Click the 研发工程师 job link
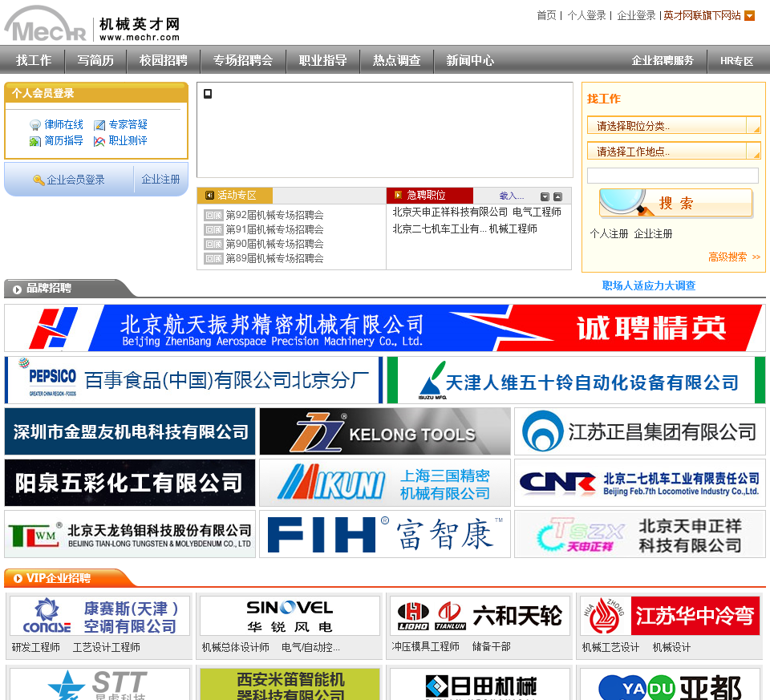This screenshot has height=700, width=770. (x=36, y=647)
